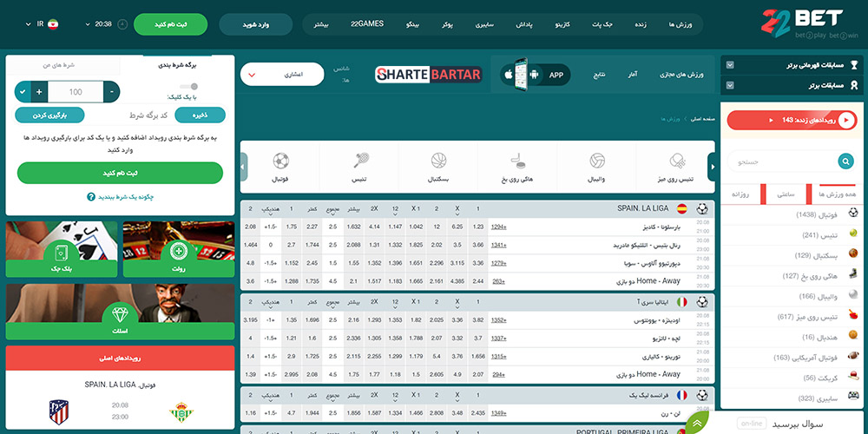Switch to the My Bets tab
Screen dimensions: 868x434
tap(59, 65)
